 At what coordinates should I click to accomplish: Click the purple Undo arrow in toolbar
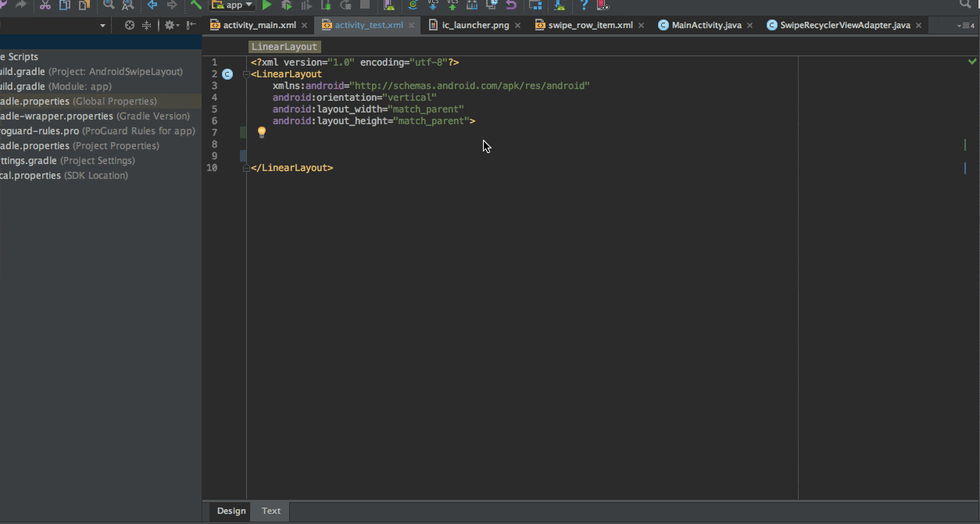click(511, 5)
